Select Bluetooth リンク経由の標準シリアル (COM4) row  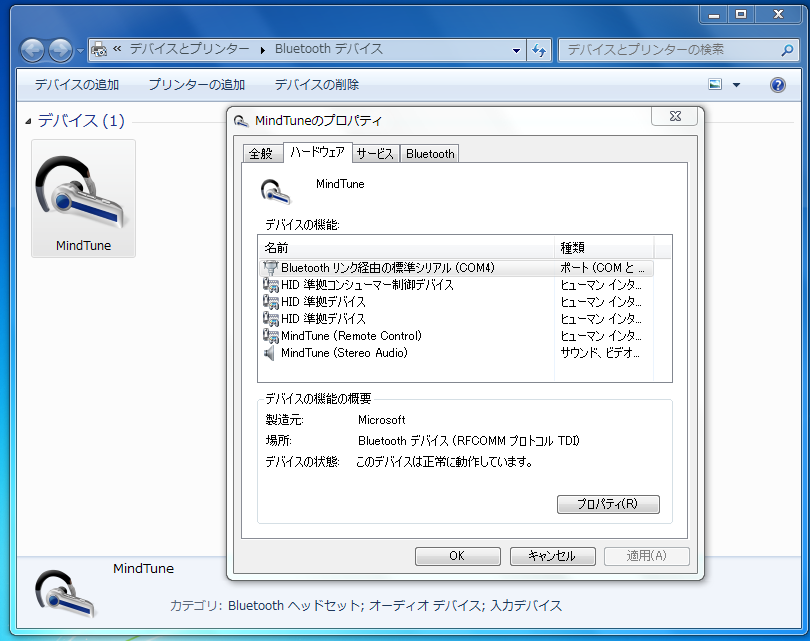[457, 268]
